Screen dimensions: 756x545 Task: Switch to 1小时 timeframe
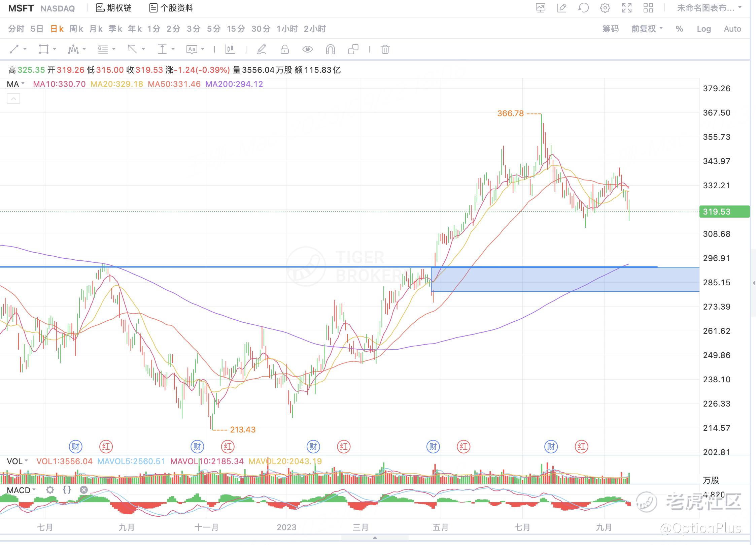287,29
